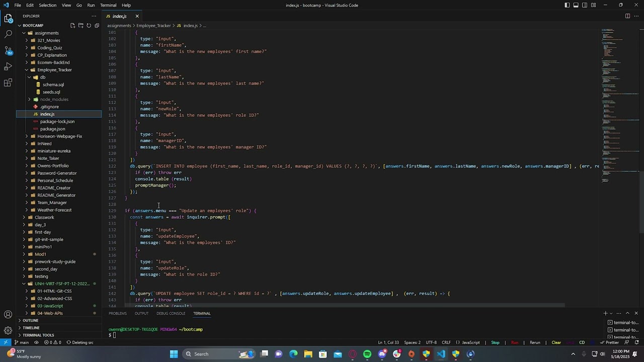Launch a new terminal with plus icon

point(606,313)
